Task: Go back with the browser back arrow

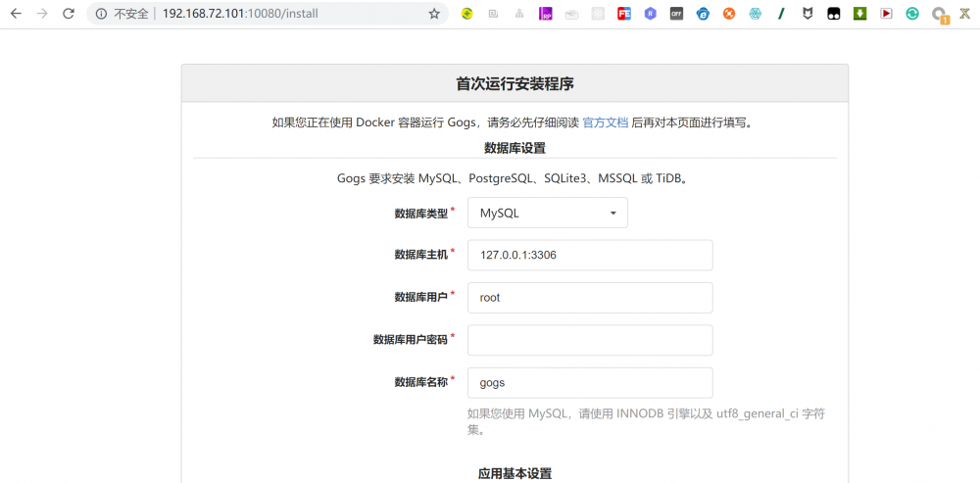Action: point(16,14)
